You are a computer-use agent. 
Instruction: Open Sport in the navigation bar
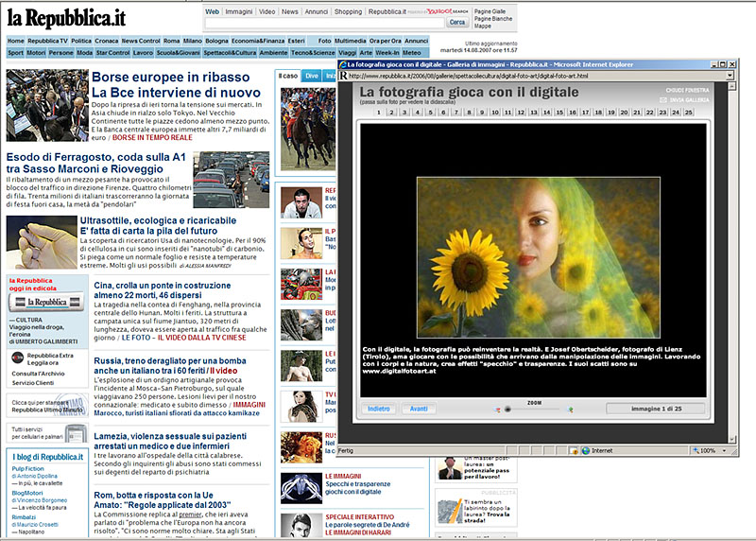coord(15,53)
